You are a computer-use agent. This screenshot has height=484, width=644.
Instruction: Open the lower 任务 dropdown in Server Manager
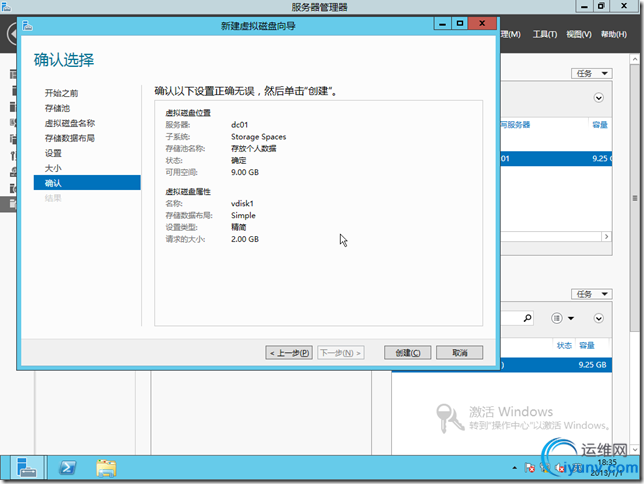pyautogui.click(x=591, y=294)
